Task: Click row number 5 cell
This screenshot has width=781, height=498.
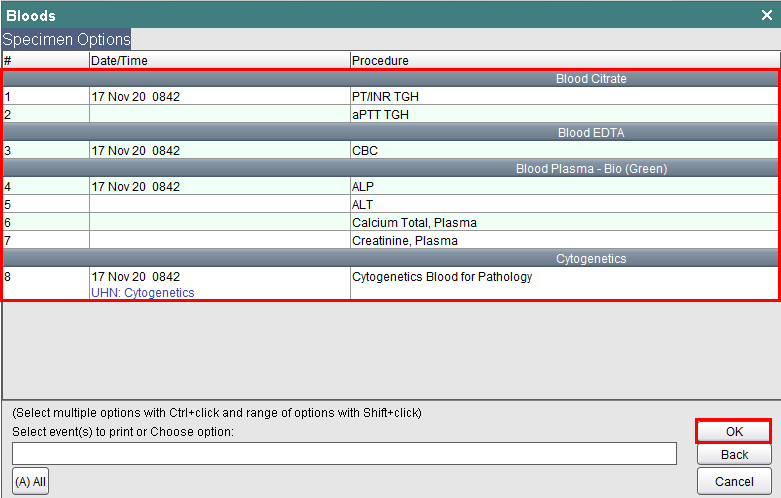Action: [x=46, y=204]
